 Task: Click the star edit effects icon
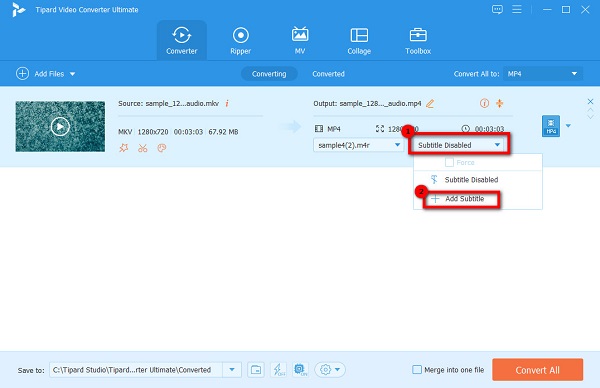pos(124,148)
